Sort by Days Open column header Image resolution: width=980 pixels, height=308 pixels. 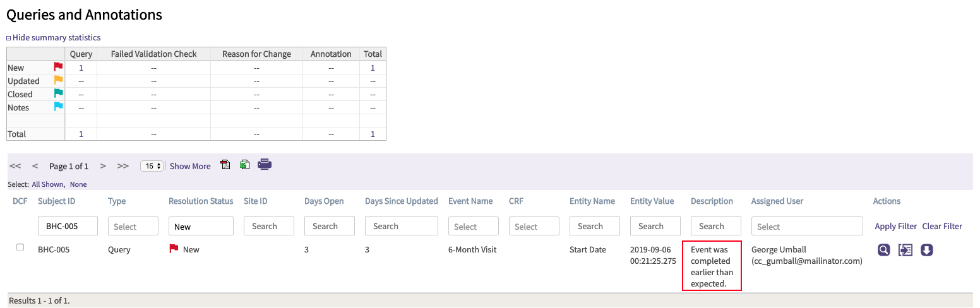pyautogui.click(x=324, y=201)
